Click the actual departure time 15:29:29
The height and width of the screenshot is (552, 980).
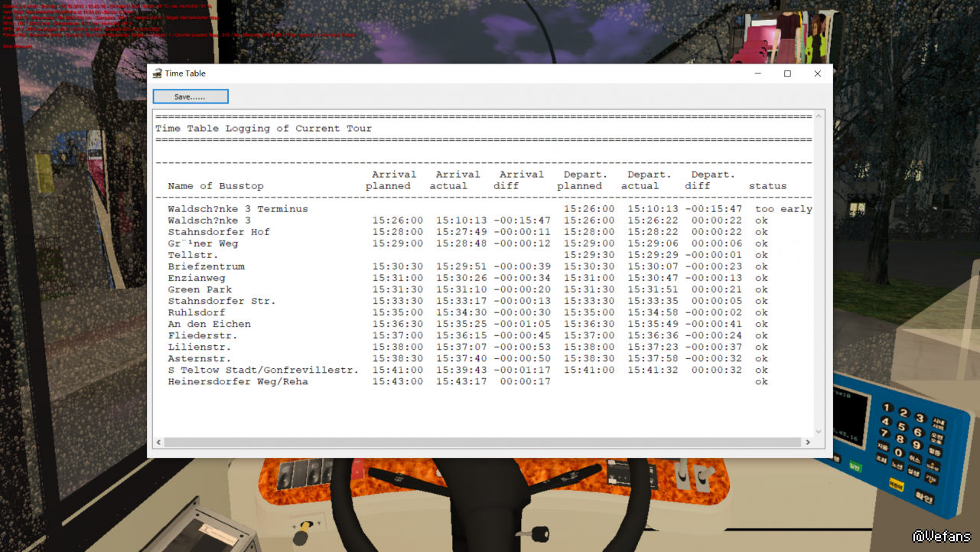click(653, 255)
